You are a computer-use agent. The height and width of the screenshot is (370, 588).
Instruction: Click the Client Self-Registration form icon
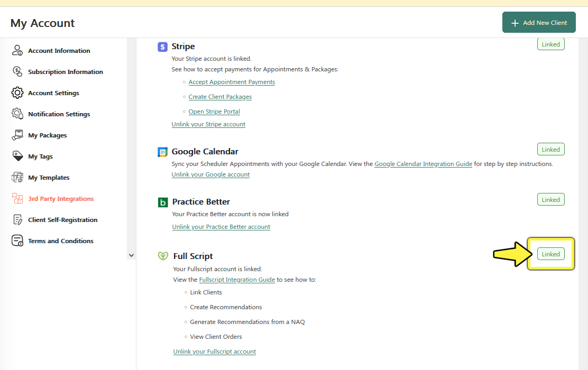tap(17, 220)
